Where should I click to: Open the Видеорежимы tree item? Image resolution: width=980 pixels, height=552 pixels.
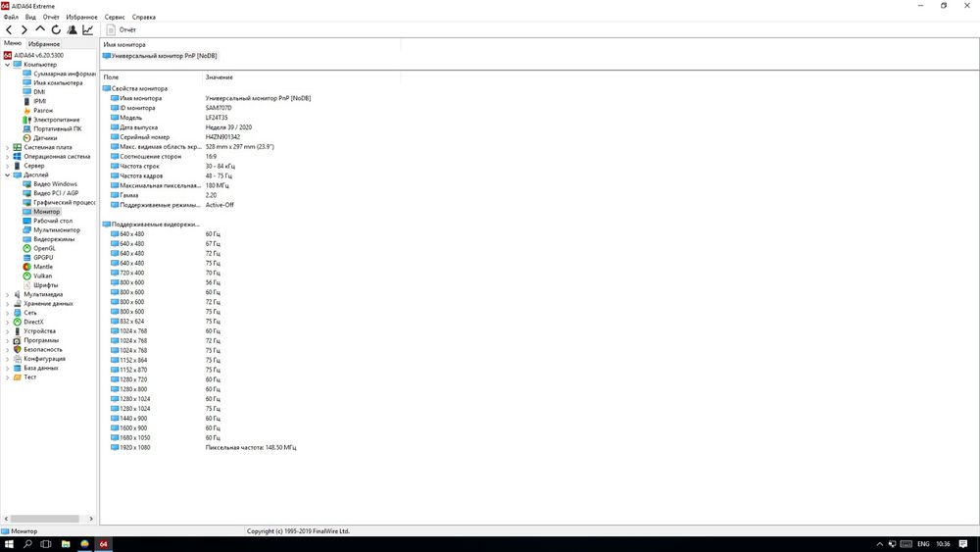click(x=49, y=239)
